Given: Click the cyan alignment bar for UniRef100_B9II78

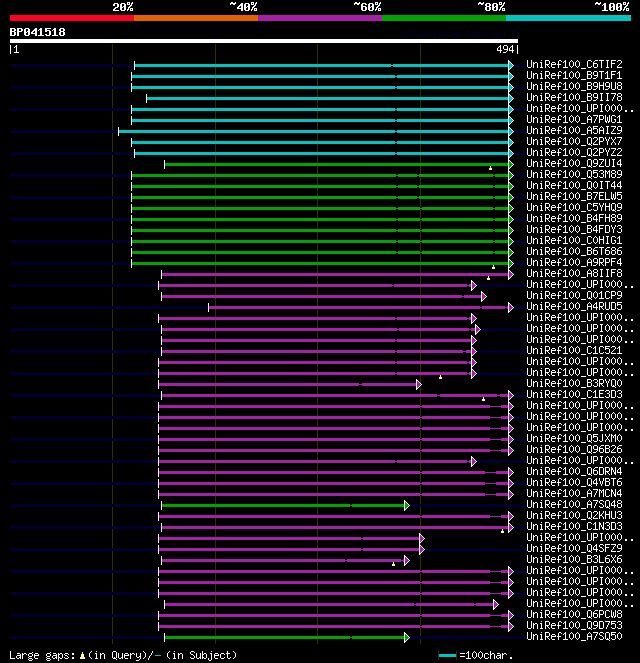Looking at the screenshot, I should coord(328,99).
